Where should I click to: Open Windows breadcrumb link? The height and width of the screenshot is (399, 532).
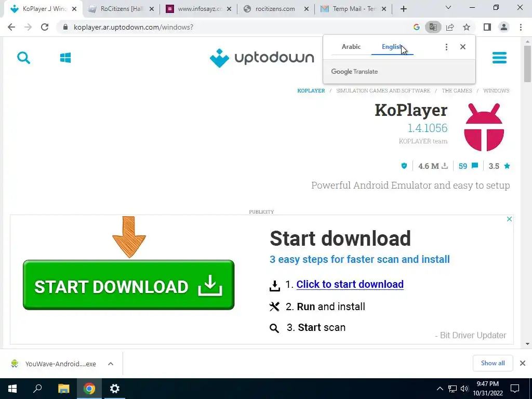click(x=496, y=90)
